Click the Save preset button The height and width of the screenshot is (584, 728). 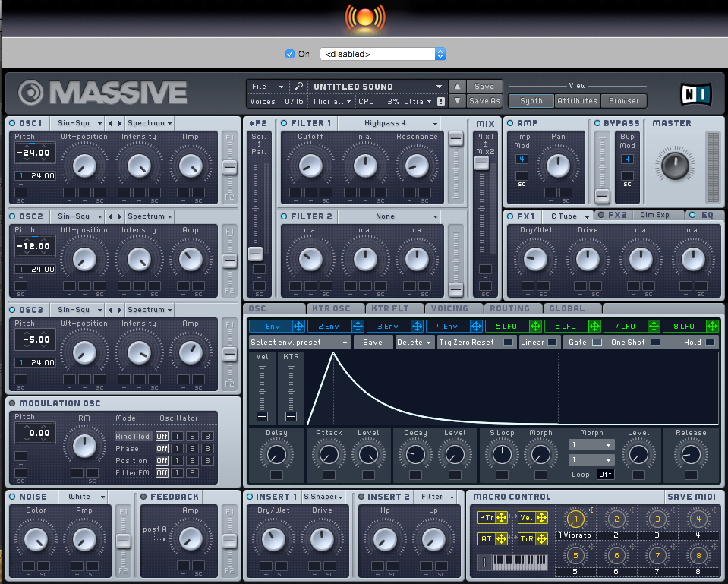point(484,87)
